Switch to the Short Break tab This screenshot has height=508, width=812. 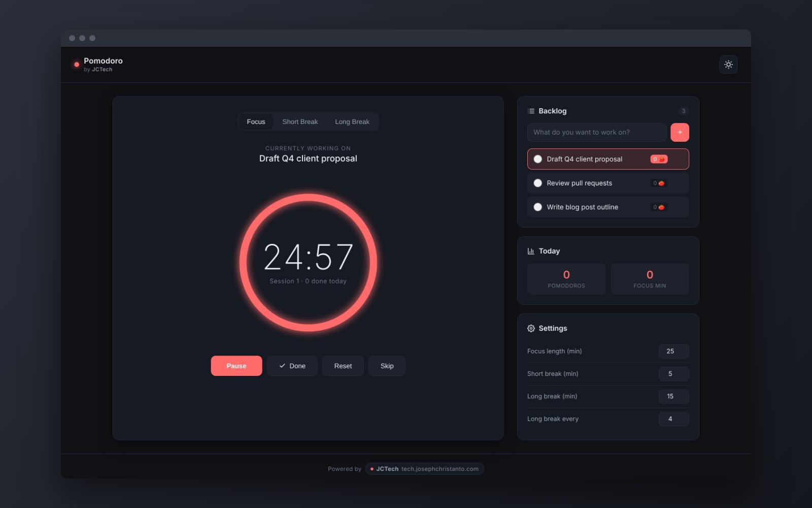tap(300, 121)
